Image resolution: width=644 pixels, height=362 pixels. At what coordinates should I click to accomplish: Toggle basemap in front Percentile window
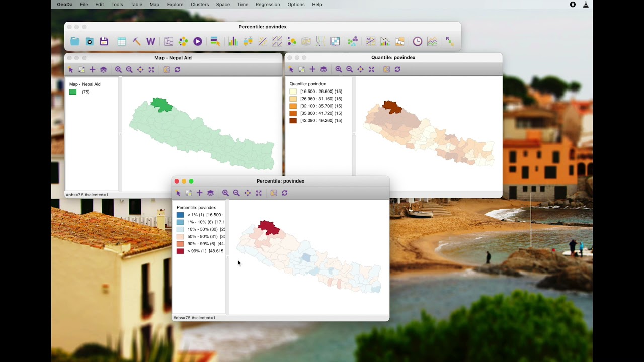pos(274,193)
